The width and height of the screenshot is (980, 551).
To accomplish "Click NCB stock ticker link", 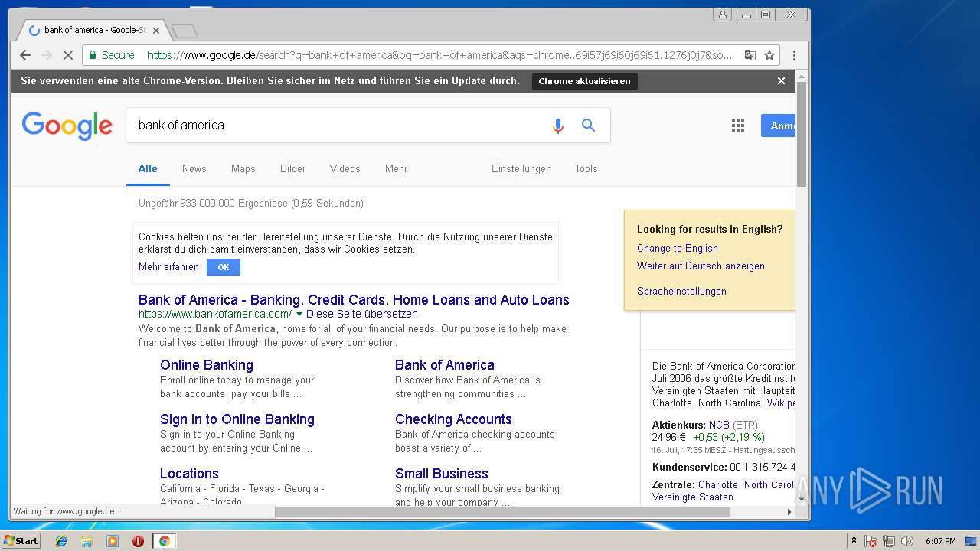I will coord(719,425).
